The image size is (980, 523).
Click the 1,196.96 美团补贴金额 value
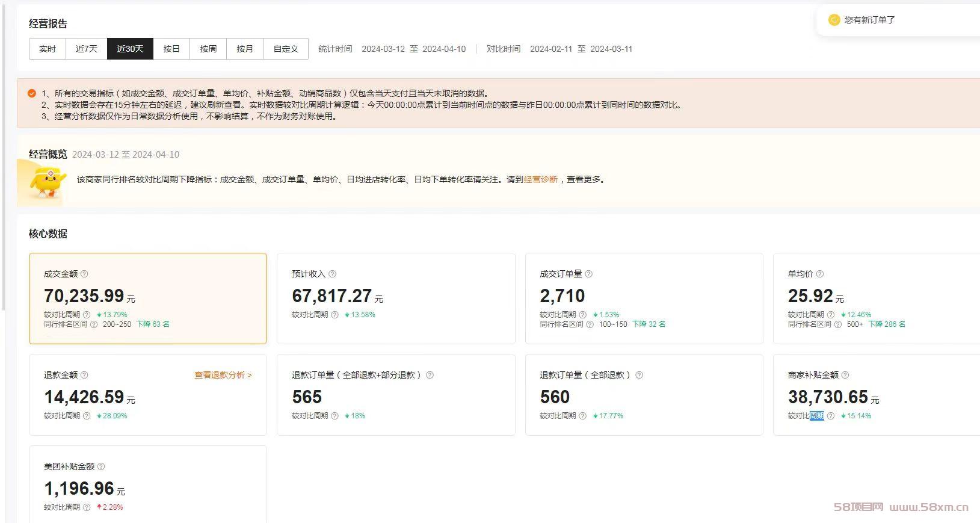(x=79, y=488)
